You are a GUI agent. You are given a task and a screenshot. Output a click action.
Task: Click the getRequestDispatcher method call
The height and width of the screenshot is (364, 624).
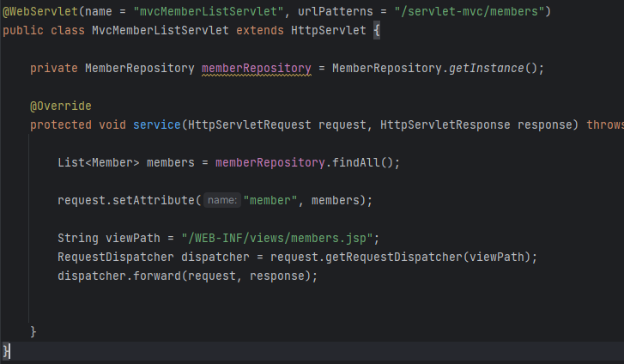point(394,257)
